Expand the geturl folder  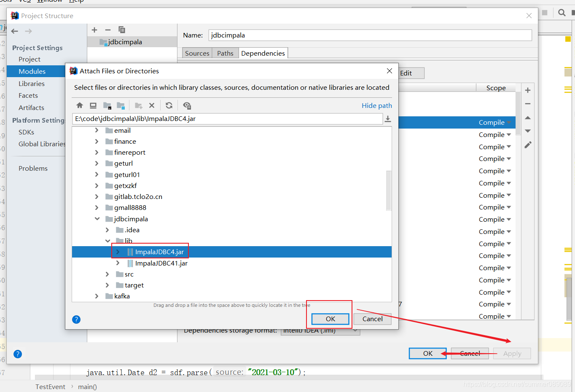(x=97, y=163)
